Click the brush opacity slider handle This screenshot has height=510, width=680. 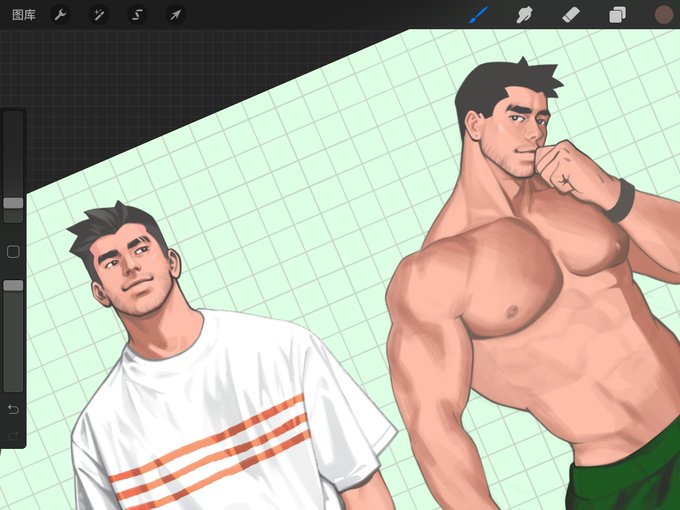coord(13,285)
